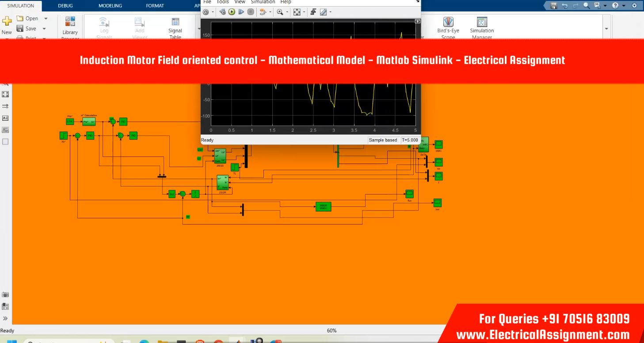Expand the Save dropdown arrow
This screenshot has width=644, height=343.
pyautogui.click(x=45, y=29)
